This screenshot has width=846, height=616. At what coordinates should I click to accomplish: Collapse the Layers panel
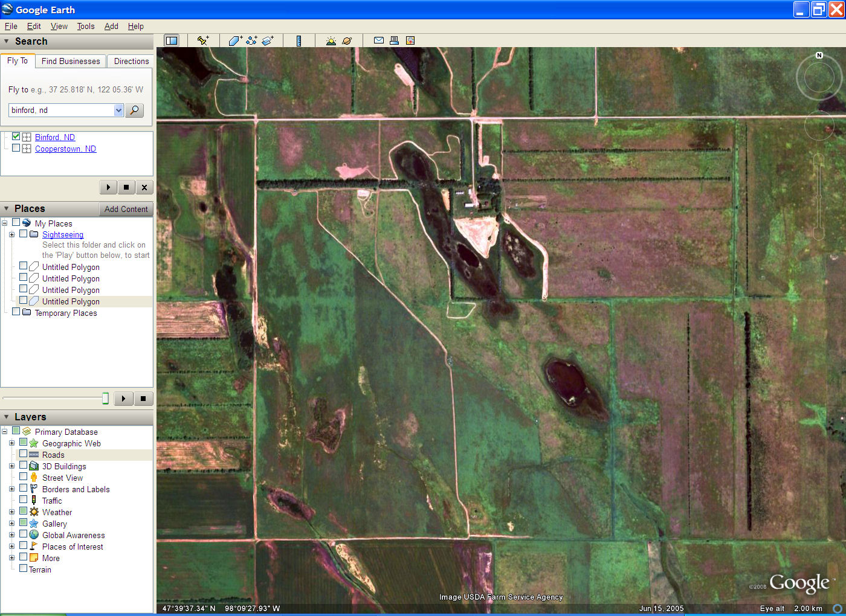[7, 417]
